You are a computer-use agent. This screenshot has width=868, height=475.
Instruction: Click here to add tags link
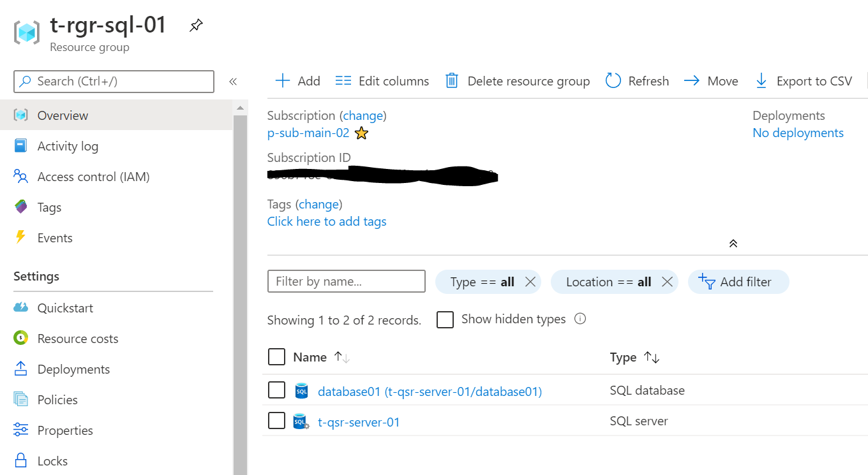pos(327,221)
